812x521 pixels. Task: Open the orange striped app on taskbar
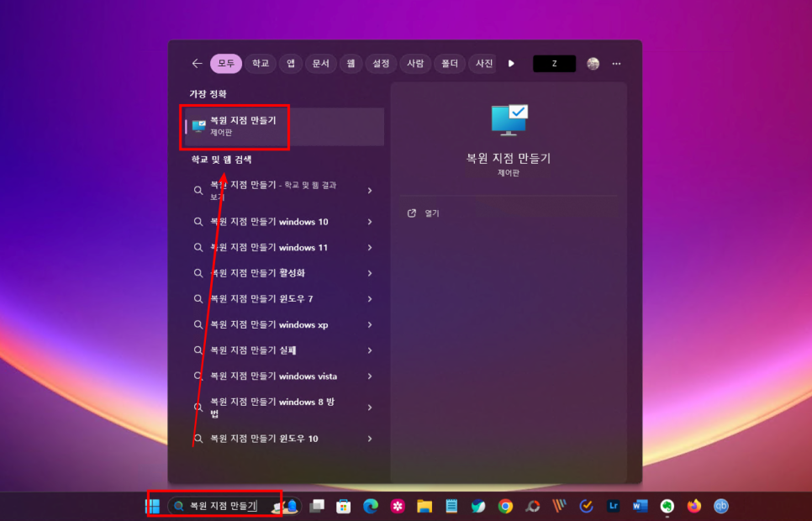pyautogui.click(x=559, y=506)
